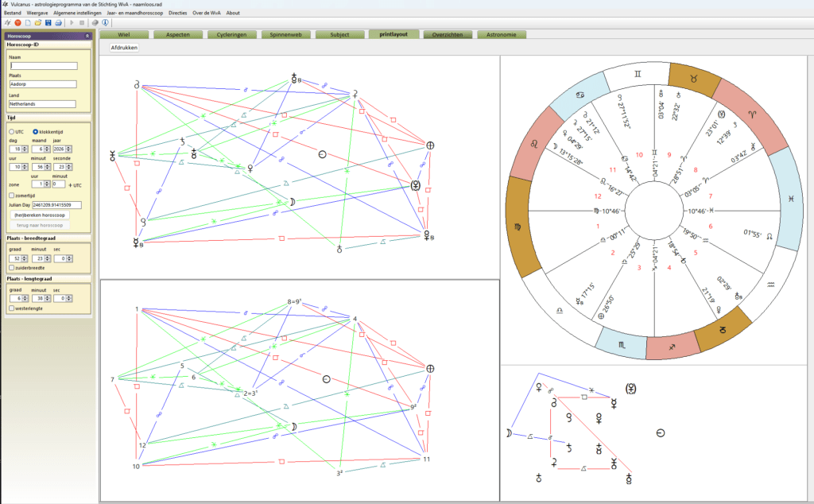Screen dimensions: 814x504
Task: Click the red Aries symbol toolbar icon
Action: click(17, 23)
